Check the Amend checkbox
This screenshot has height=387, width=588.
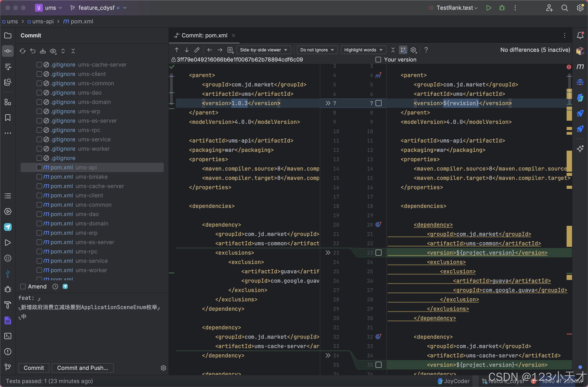[x=23, y=286]
